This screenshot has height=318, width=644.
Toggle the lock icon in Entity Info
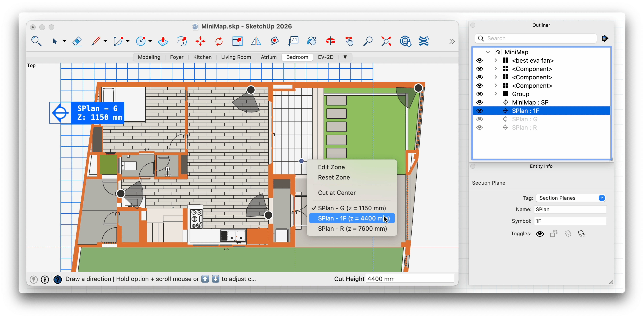coord(554,234)
